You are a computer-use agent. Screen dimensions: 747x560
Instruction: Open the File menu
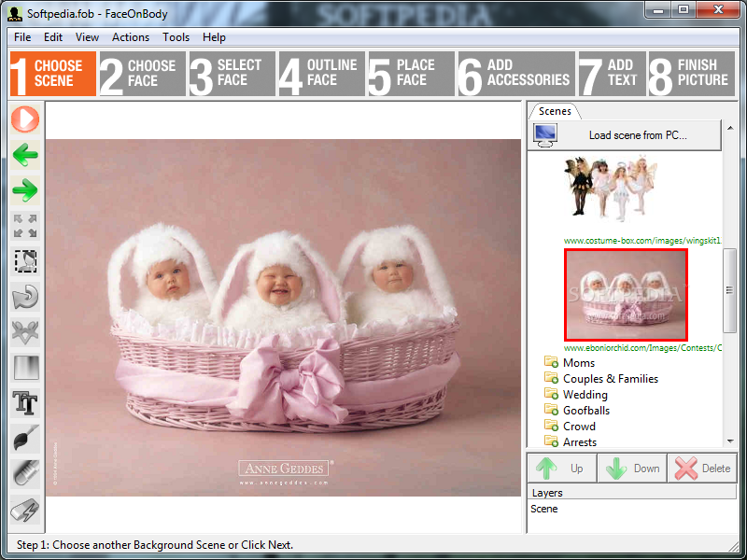pos(22,37)
